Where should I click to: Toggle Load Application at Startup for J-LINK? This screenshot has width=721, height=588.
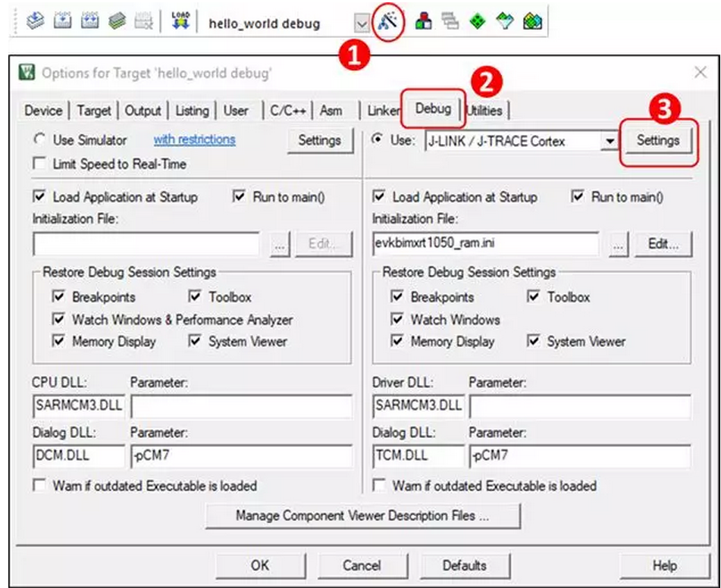(x=379, y=197)
